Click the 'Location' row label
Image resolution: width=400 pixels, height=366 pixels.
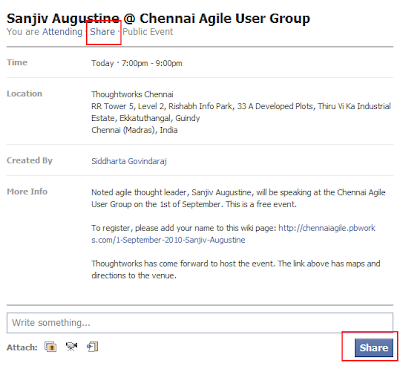coord(24,94)
